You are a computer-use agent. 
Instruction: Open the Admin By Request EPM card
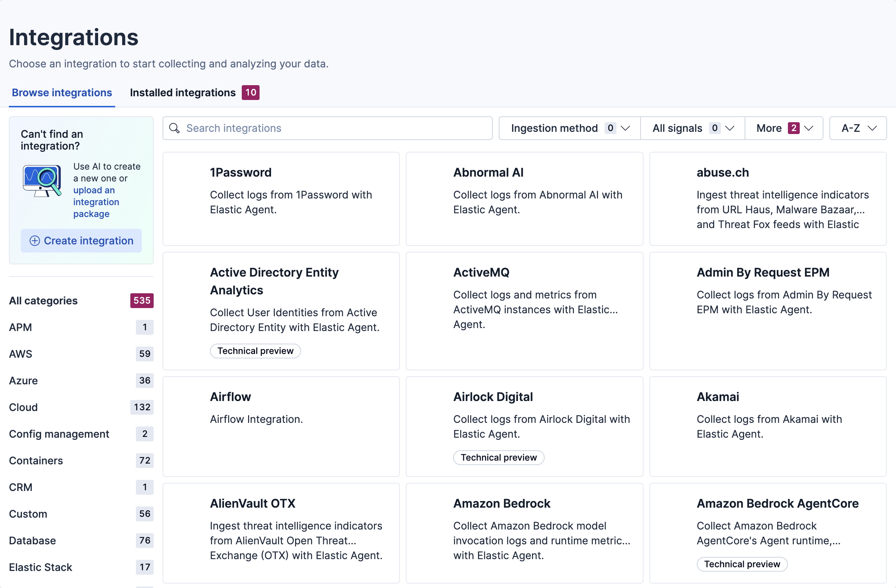(x=768, y=311)
